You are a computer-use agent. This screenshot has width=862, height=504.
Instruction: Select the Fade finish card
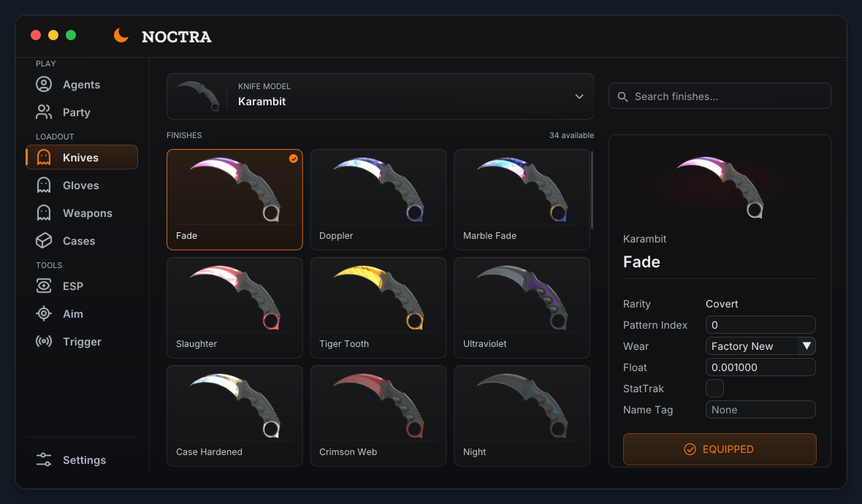pyautogui.click(x=234, y=199)
